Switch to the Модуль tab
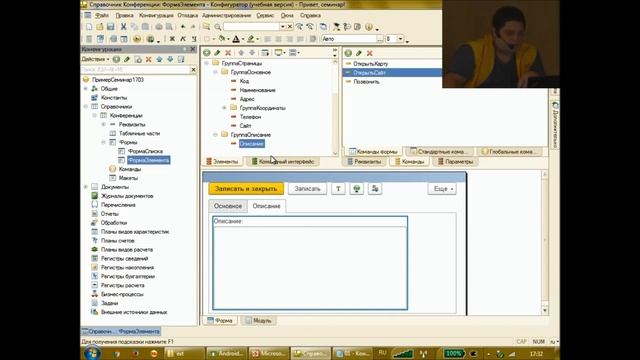Viewport: 640px width, 360px height. coord(258,320)
